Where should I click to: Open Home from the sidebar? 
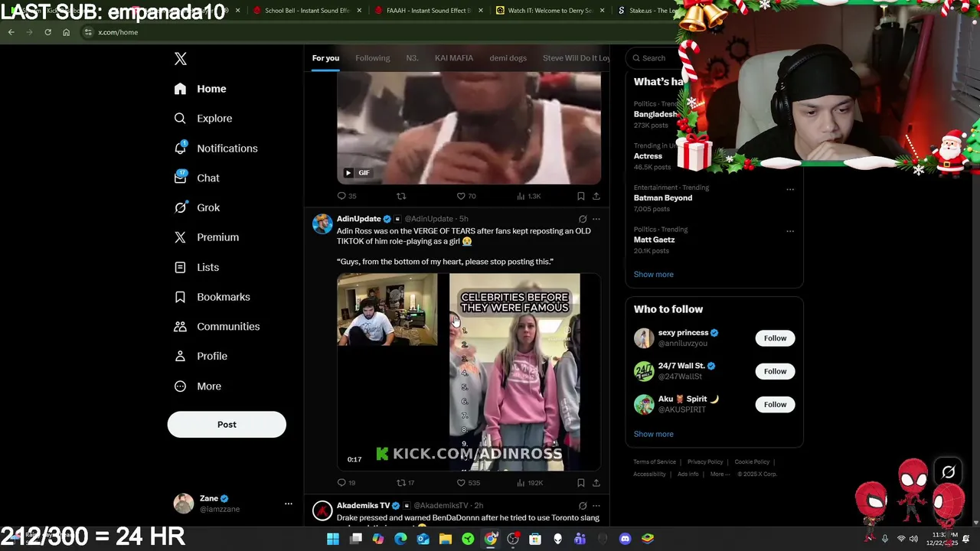point(200,89)
